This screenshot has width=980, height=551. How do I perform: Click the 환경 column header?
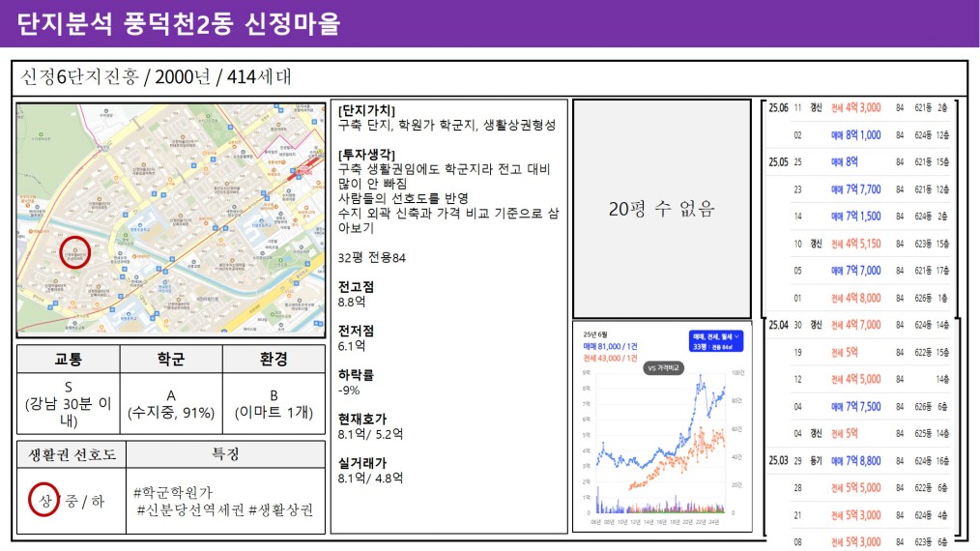274,359
